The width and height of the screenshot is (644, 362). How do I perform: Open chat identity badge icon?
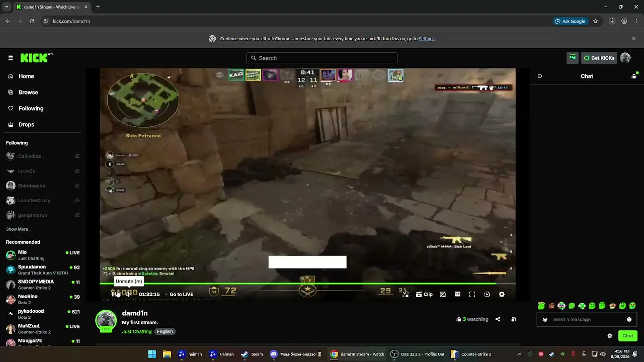(545, 320)
